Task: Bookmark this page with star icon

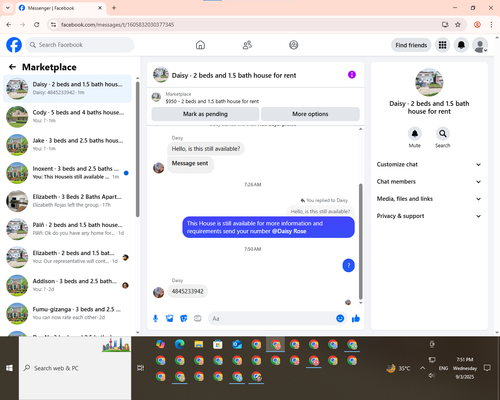Action: coord(458,25)
